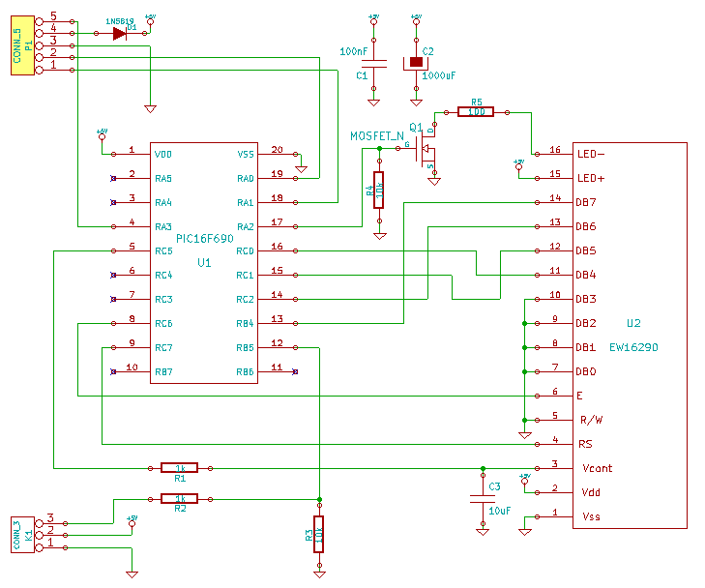705x588 pixels.
Task: Click the RC7 pin label
Action: [163, 347]
